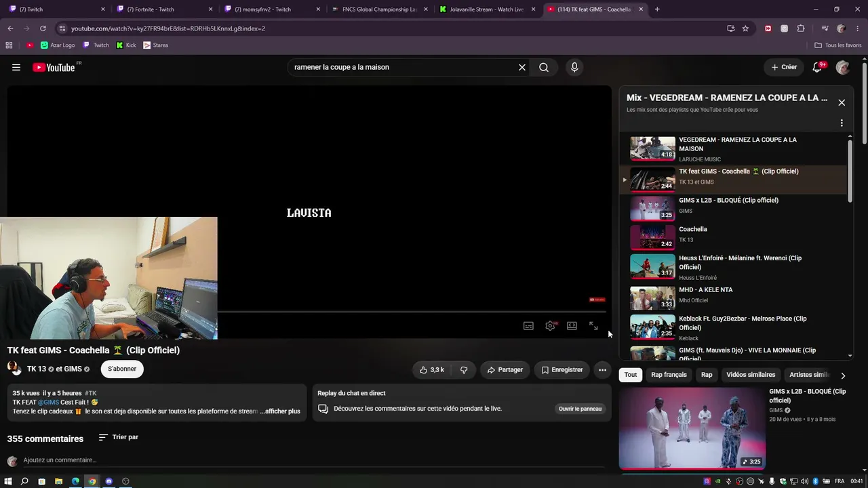Open Discord from the taskbar
The height and width of the screenshot is (488, 868).
[x=108, y=481]
